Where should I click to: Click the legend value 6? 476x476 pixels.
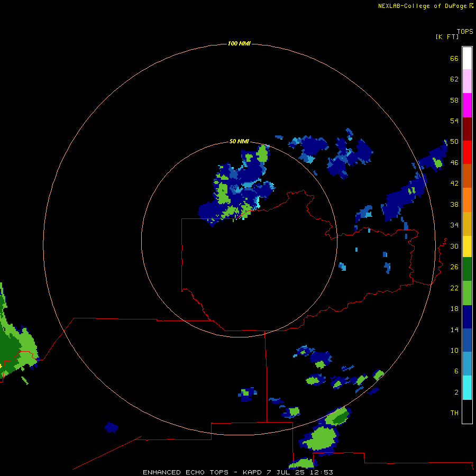(x=456, y=371)
